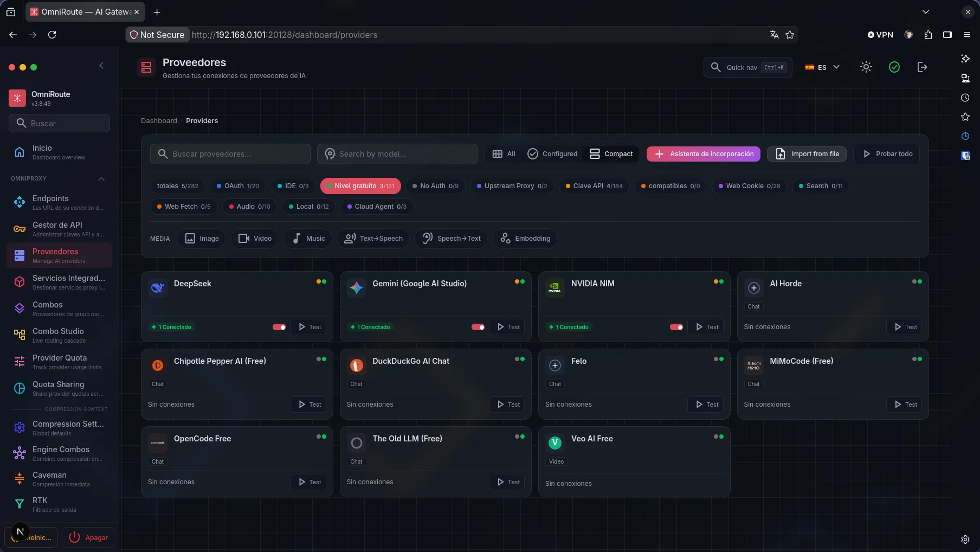Click Engine Combos icon in sidebar
The width and height of the screenshot is (980, 552).
[x=20, y=453]
